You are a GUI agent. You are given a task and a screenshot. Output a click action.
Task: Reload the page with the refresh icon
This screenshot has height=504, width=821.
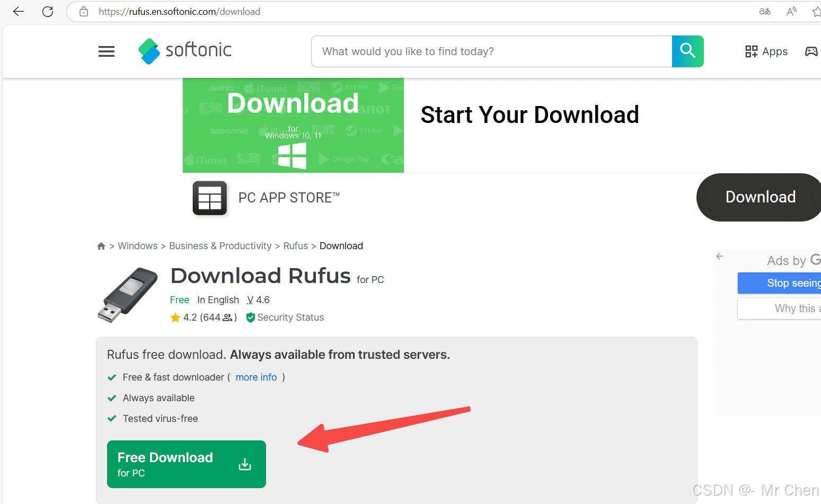48,12
